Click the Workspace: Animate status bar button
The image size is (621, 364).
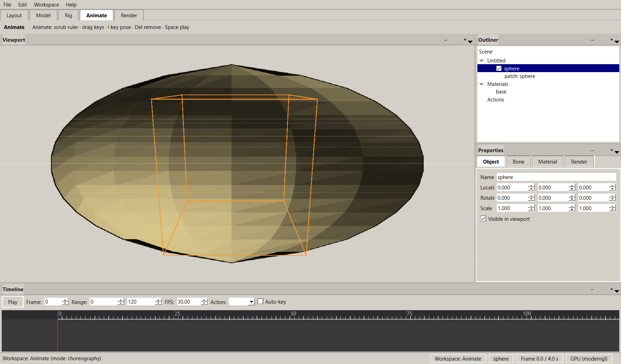(x=458, y=358)
